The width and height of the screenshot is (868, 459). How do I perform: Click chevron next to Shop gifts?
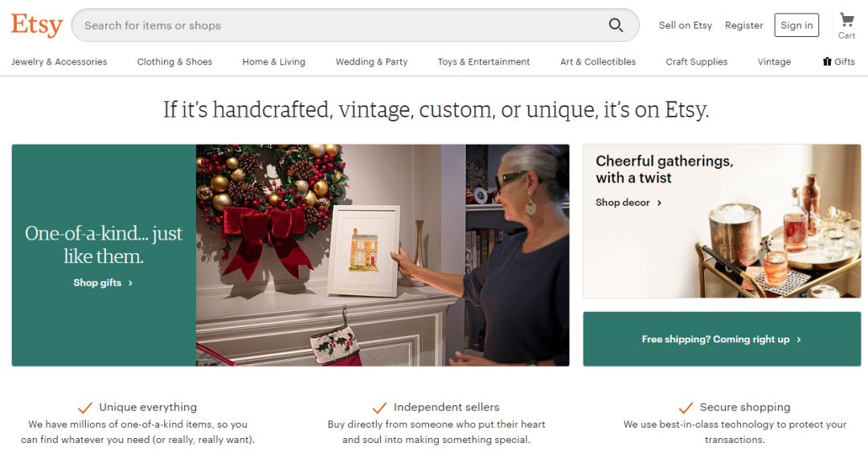pos(131,283)
